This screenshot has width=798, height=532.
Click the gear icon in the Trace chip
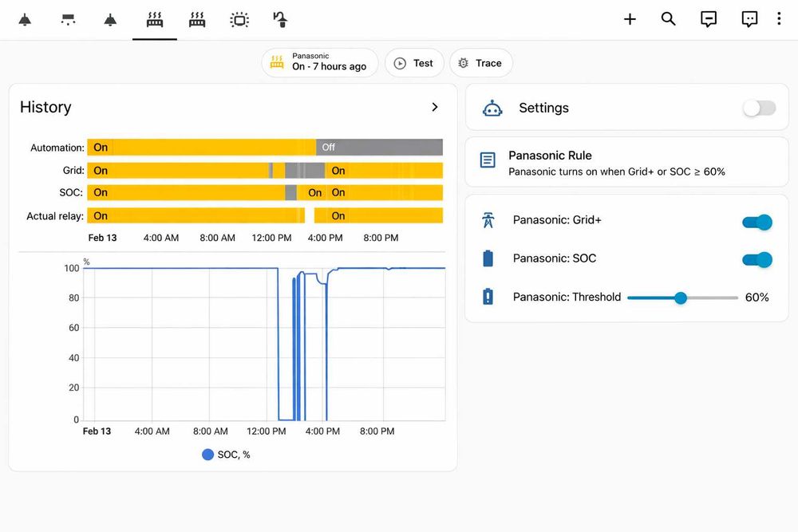tap(463, 63)
